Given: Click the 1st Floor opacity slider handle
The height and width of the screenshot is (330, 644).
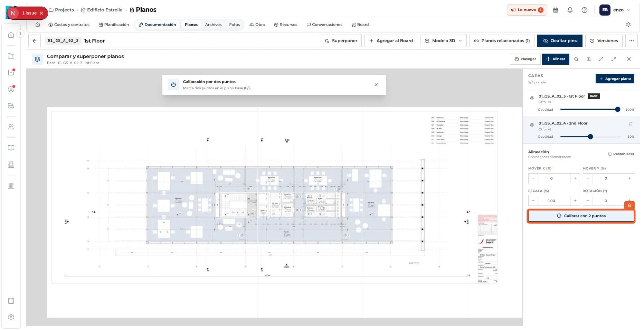Looking at the screenshot, I should click(x=618, y=109).
